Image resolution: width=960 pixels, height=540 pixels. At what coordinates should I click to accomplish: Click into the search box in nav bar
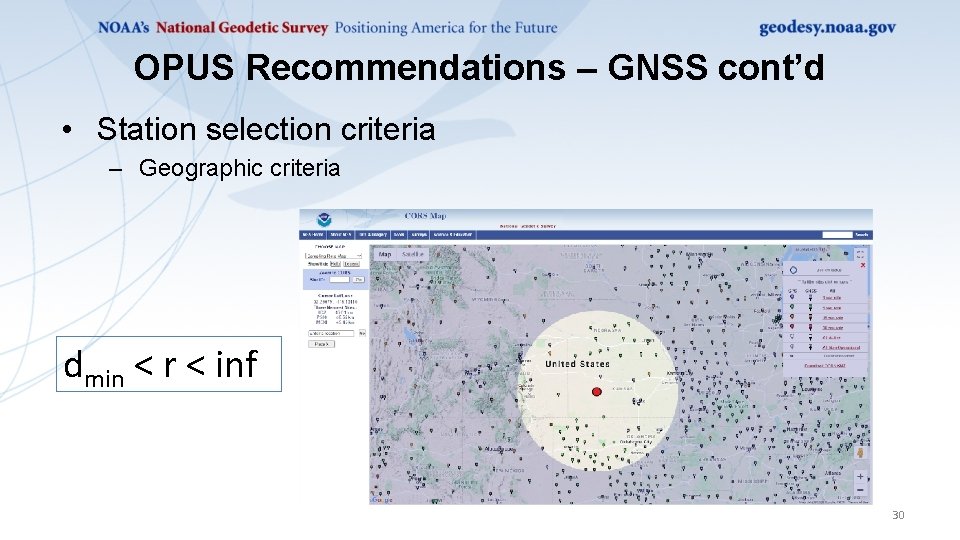click(837, 234)
